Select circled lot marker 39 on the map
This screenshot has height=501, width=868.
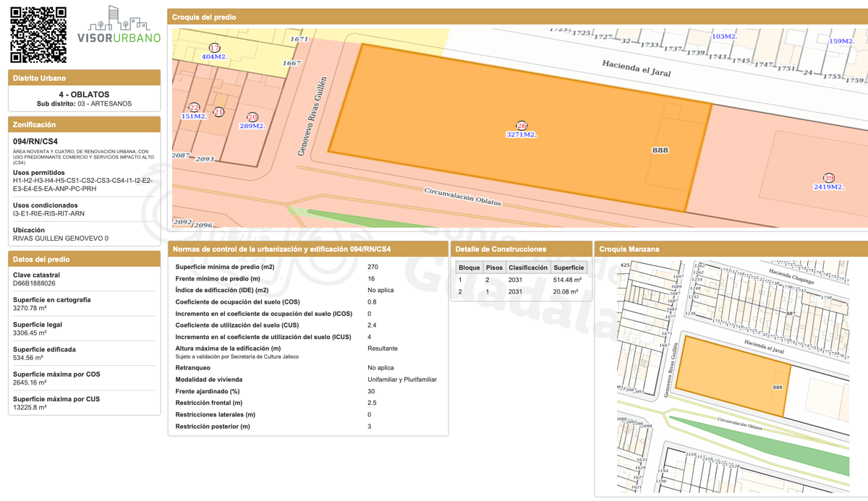828,178
